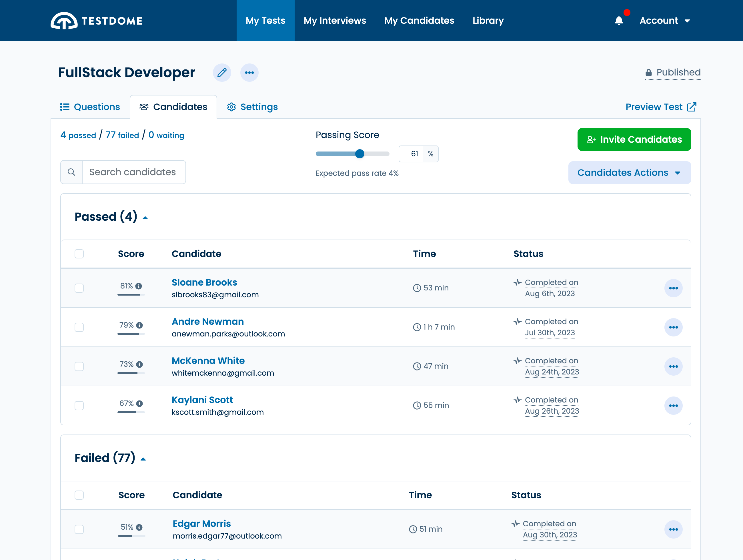
Task: Click the edit pencil icon beside FullStack Developer
Action: [x=222, y=73]
